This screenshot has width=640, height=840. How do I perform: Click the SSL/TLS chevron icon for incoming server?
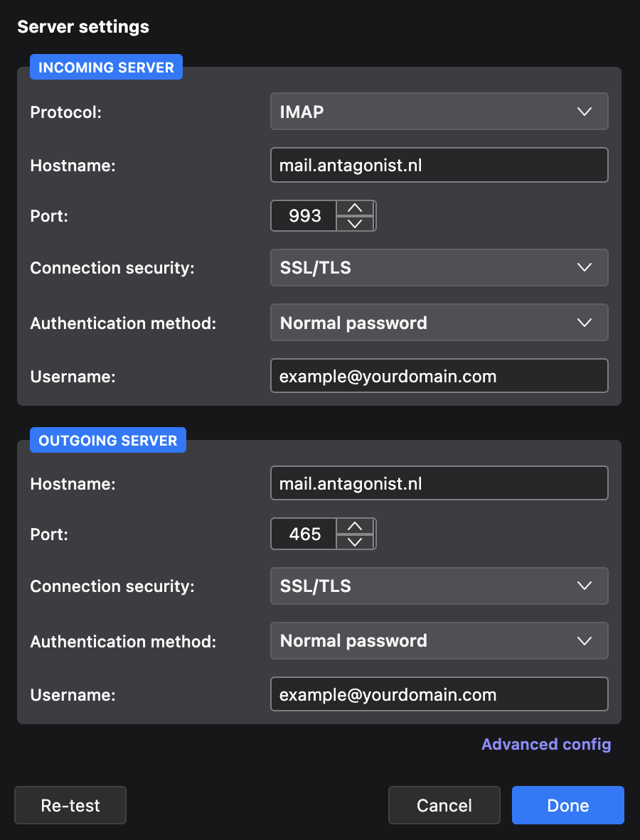tap(585, 268)
